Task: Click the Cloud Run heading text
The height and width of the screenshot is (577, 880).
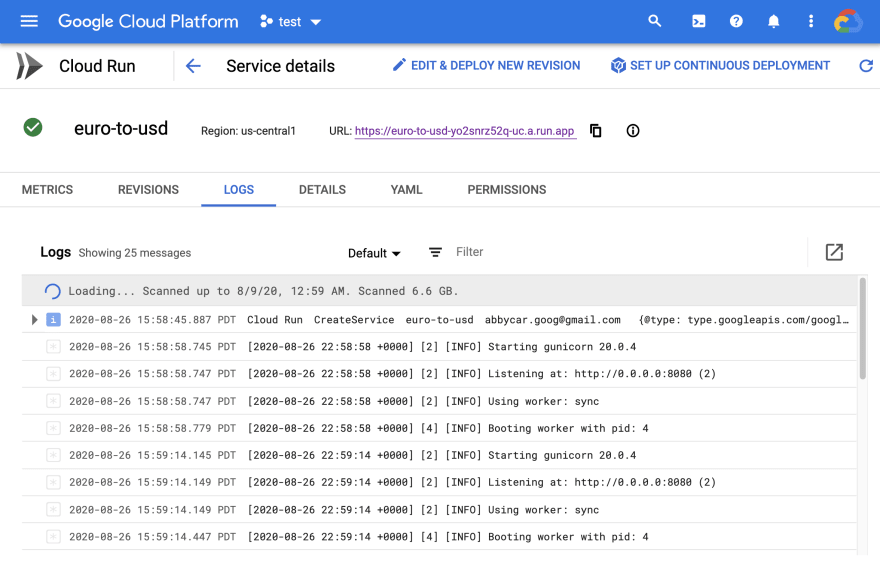Action: 97,66
